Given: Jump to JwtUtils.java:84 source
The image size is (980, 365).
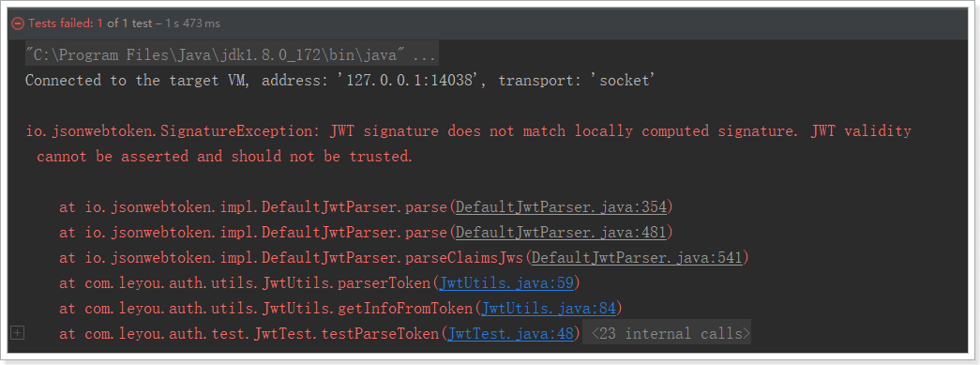Looking at the screenshot, I should coord(549,309).
